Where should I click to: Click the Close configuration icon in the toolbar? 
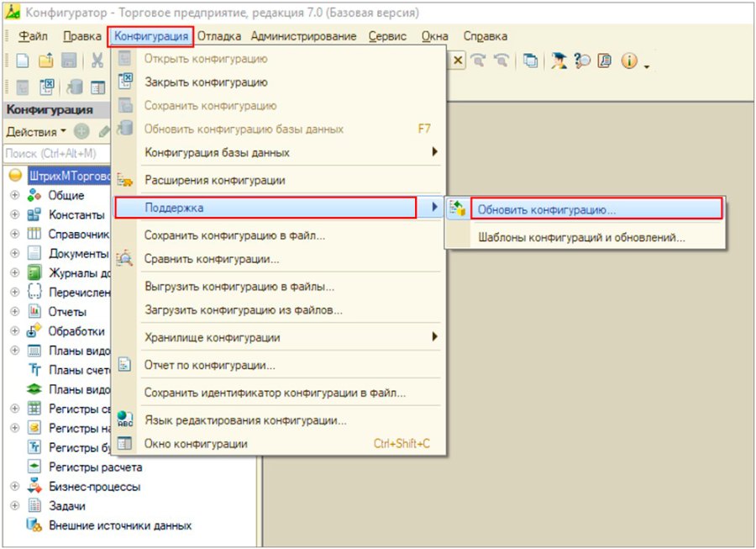(x=47, y=87)
